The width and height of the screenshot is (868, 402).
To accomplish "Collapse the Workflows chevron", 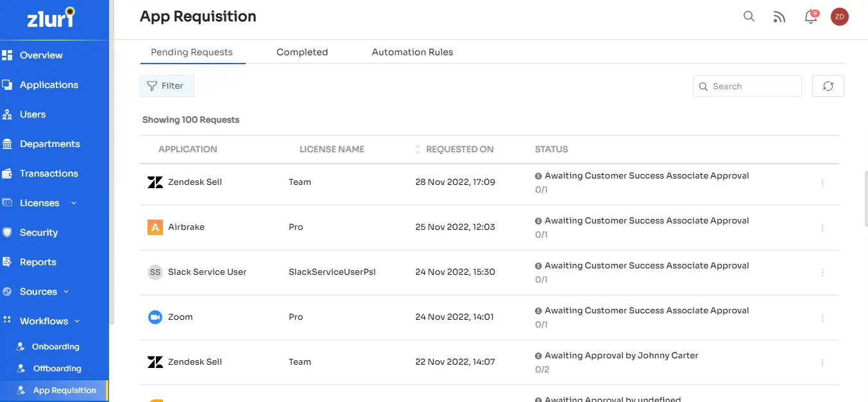I will click(x=77, y=321).
